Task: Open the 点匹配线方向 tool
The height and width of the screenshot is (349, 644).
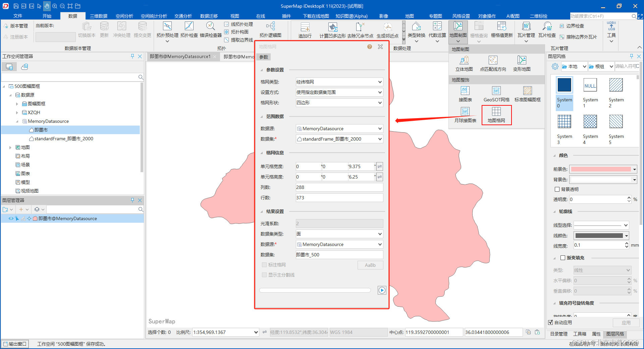Action: [493, 64]
